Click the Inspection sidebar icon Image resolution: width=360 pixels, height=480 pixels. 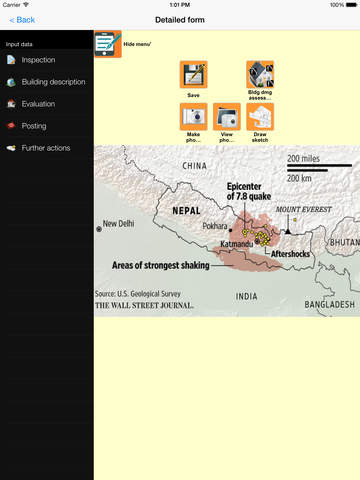[x=11, y=60]
